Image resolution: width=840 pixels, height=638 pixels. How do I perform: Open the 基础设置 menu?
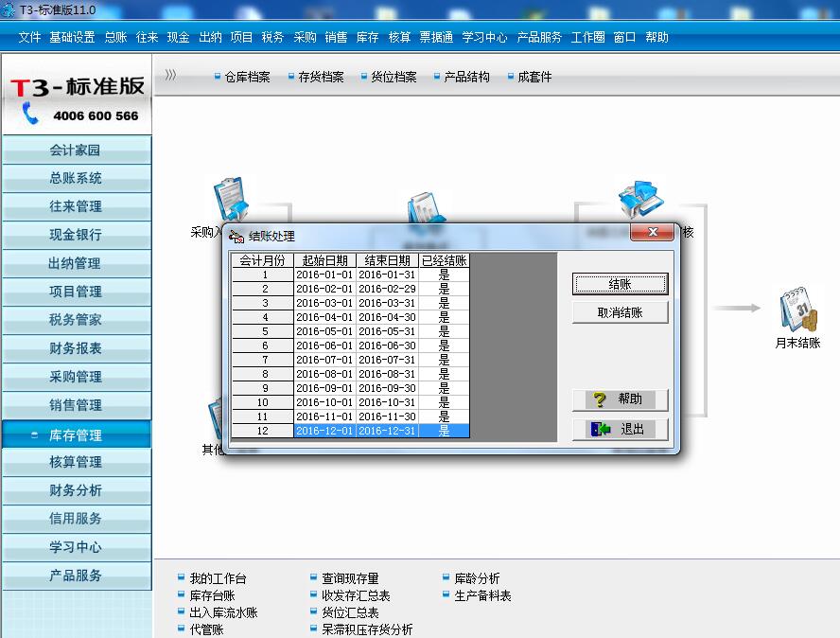pos(72,38)
